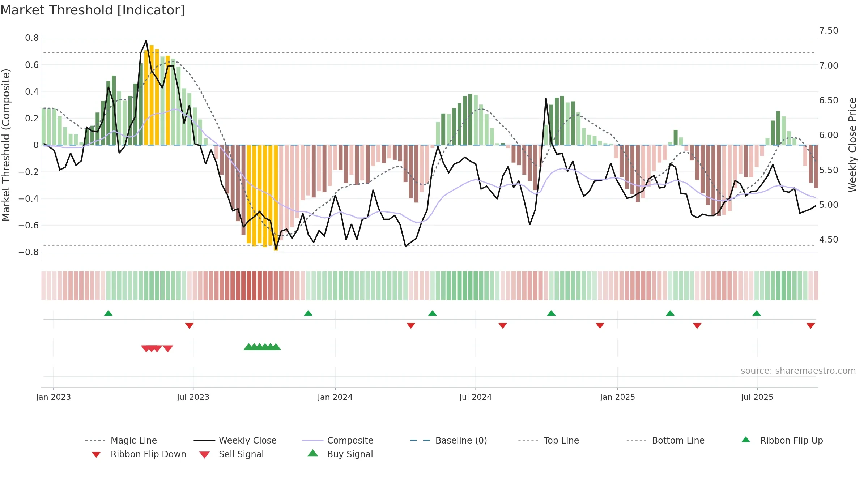868x488 pixels.
Task: Toggle the Baseline (0) legend entry
Action: coord(448,440)
